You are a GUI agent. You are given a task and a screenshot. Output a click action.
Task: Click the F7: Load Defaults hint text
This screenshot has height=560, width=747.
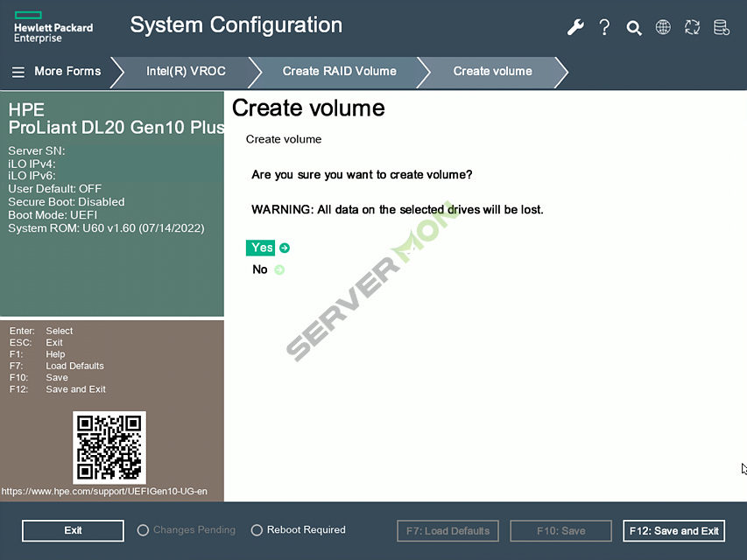pyautogui.click(x=57, y=367)
